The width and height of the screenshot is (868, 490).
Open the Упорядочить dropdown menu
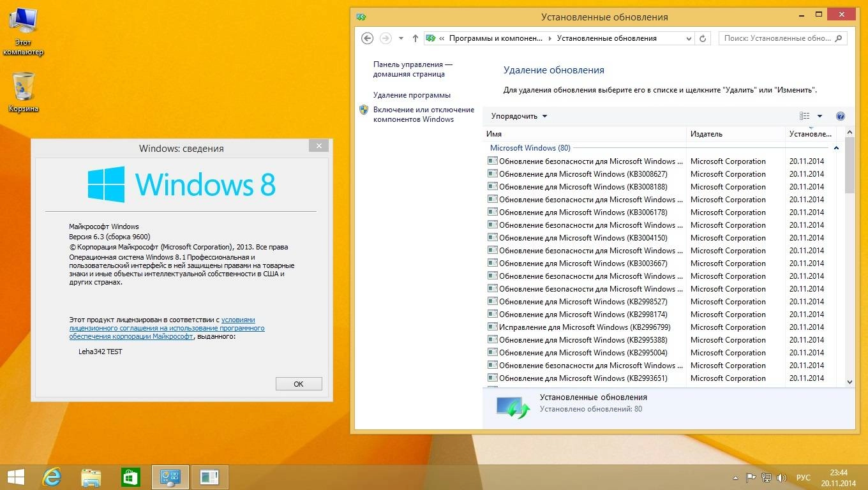(519, 116)
